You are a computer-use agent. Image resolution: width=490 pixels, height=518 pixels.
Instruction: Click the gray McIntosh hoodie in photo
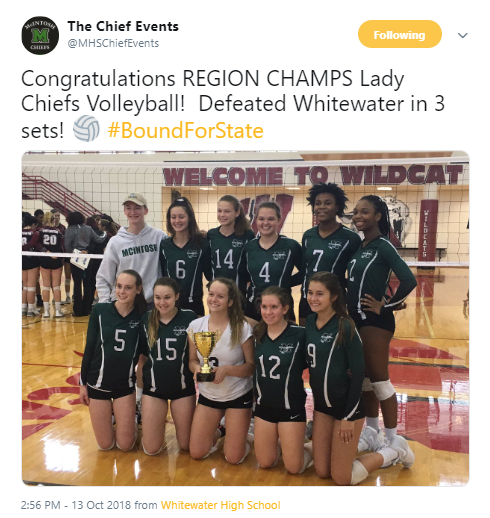pyautogui.click(x=130, y=260)
